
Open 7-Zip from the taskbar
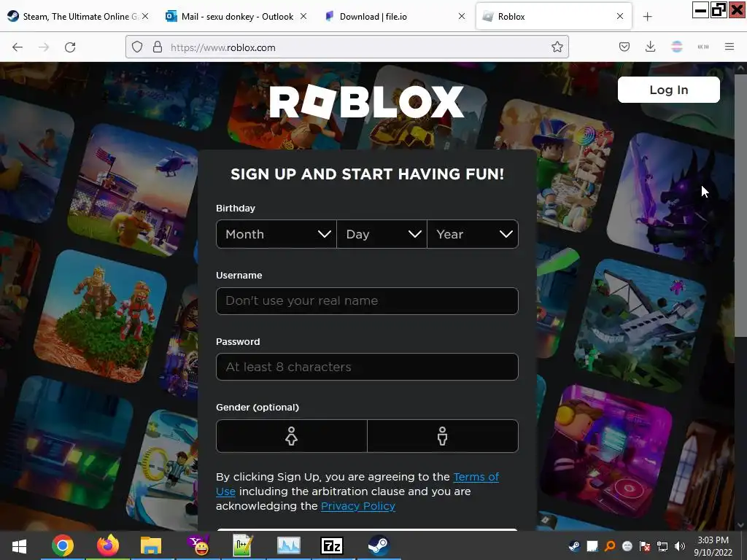pyautogui.click(x=332, y=545)
